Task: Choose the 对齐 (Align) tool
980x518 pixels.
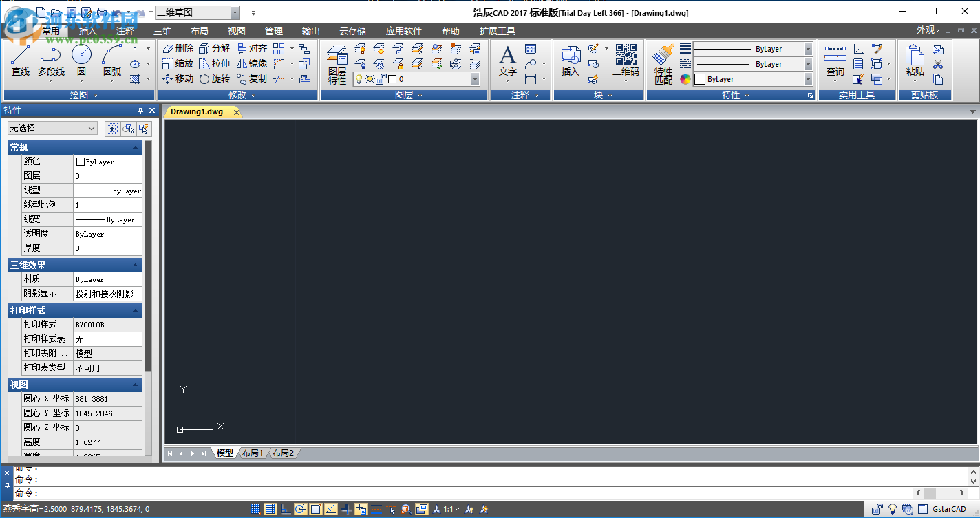Action: pyautogui.click(x=251, y=48)
